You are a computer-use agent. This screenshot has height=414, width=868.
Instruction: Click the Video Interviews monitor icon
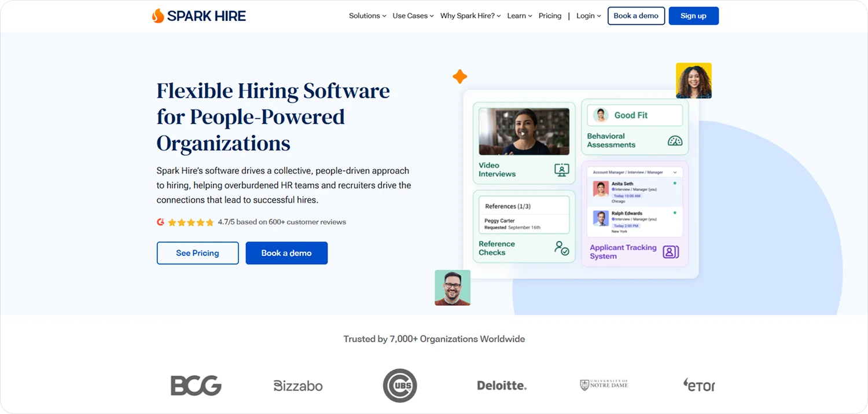pyautogui.click(x=561, y=170)
